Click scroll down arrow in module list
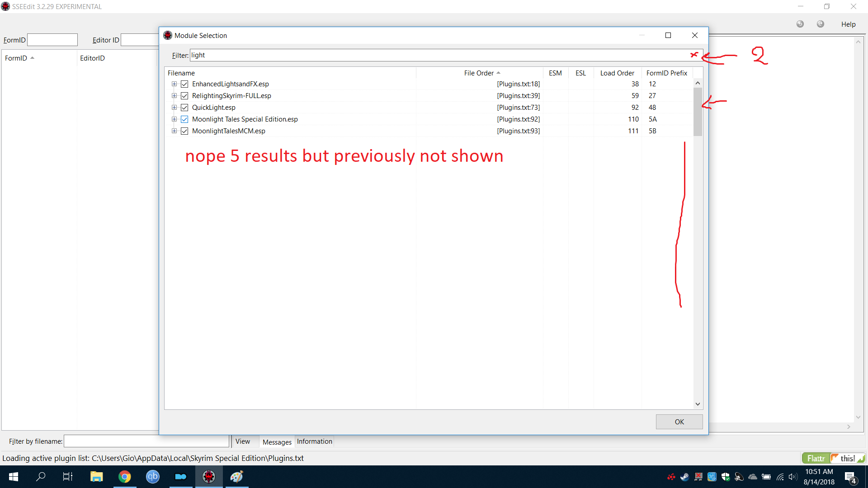The height and width of the screenshot is (488, 868). (698, 404)
